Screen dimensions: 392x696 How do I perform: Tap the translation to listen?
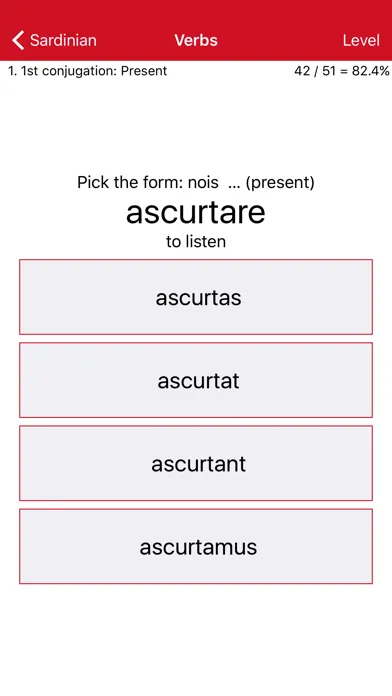tap(196, 241)
